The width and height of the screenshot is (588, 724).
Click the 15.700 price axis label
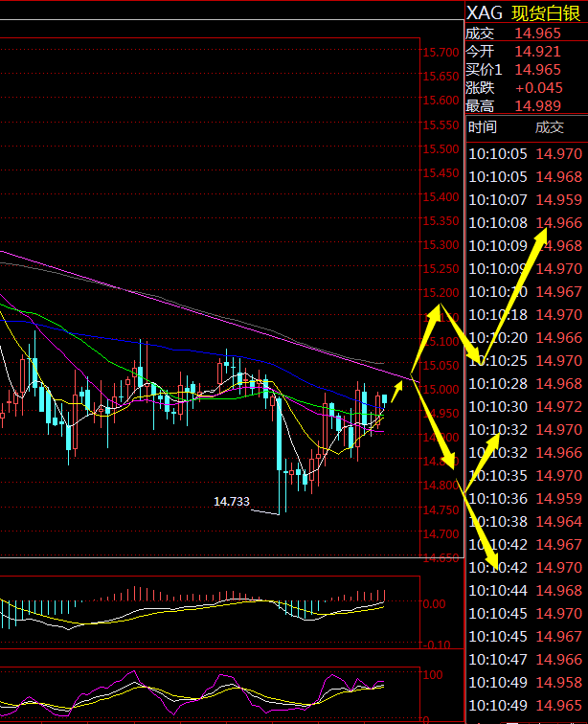click(441, 53)
